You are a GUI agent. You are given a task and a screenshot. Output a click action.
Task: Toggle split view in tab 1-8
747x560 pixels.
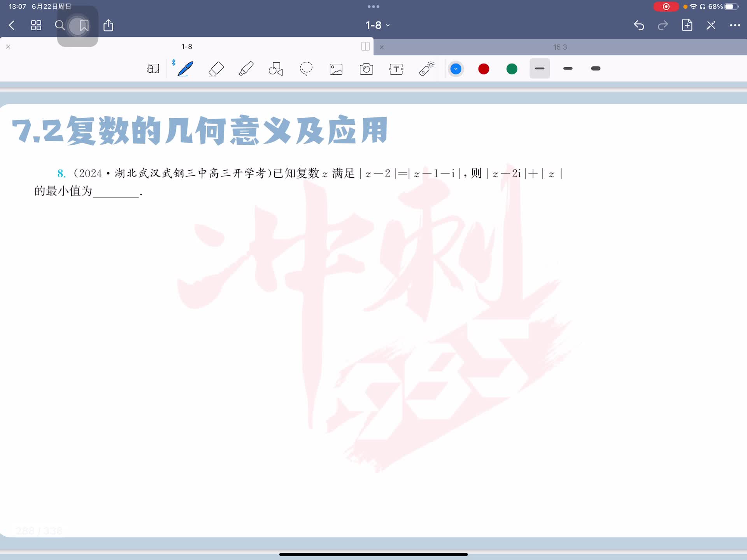365,47
